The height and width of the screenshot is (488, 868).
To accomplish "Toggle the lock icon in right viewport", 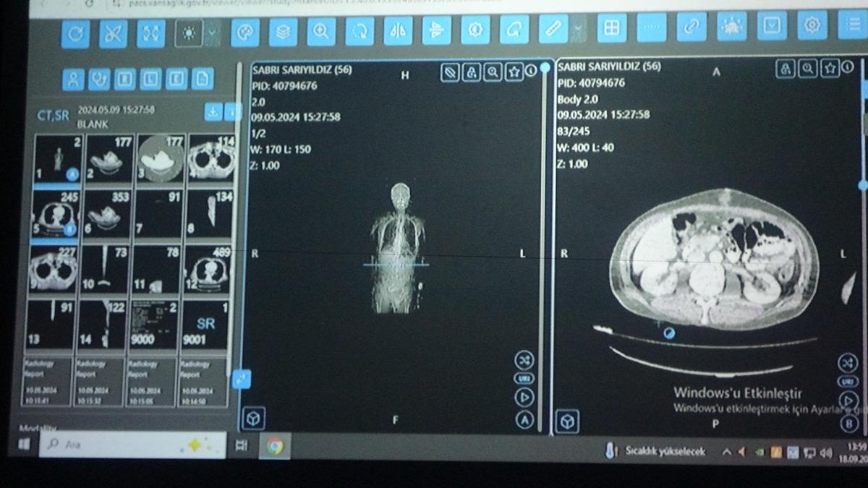I will (x=785, y=69).
